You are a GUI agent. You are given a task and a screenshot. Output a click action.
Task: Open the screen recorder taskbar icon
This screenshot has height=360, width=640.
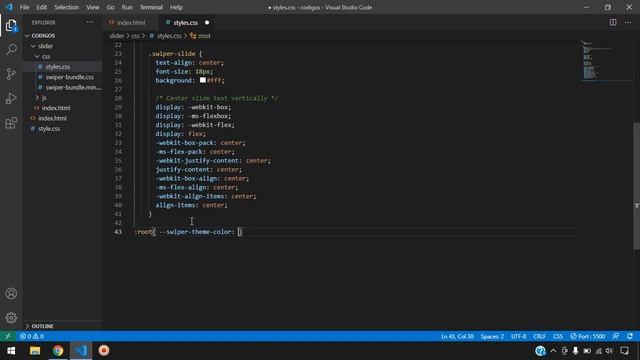point(104,351)
